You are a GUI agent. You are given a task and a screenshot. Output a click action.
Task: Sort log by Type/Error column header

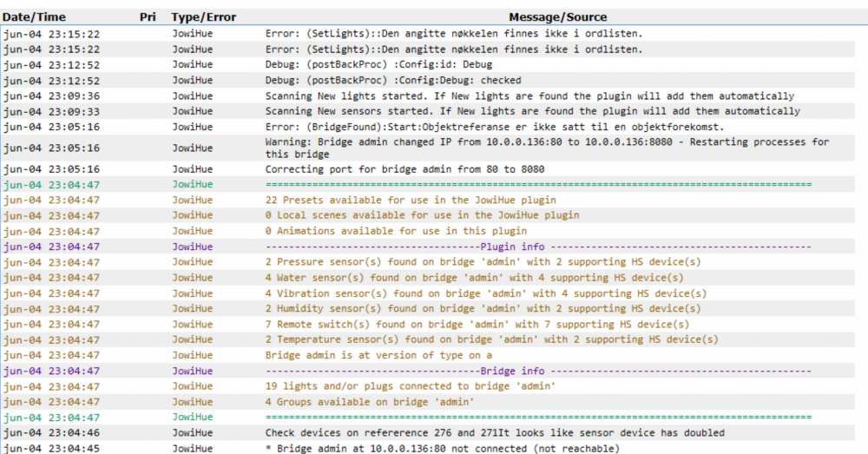[204, 17]
